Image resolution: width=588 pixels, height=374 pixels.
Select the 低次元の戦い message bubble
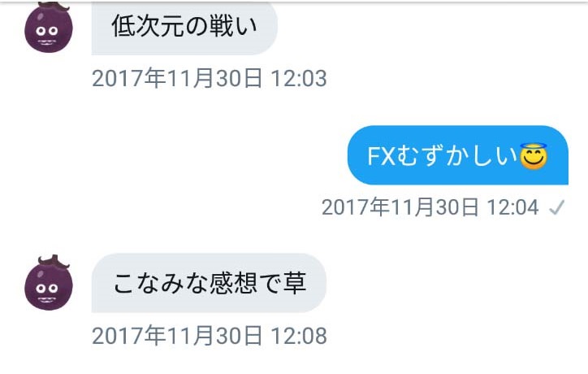pyautogui.click(x=184, y=28)
